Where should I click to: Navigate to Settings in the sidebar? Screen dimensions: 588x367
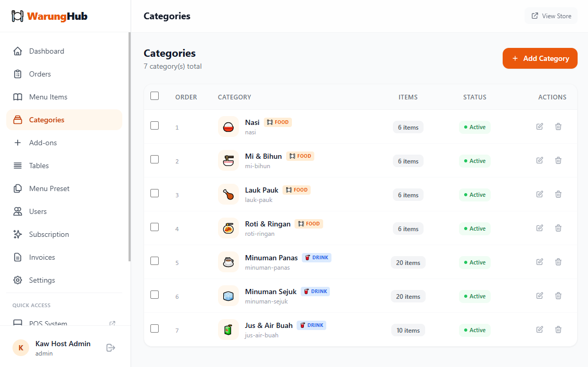click(42, 280)
